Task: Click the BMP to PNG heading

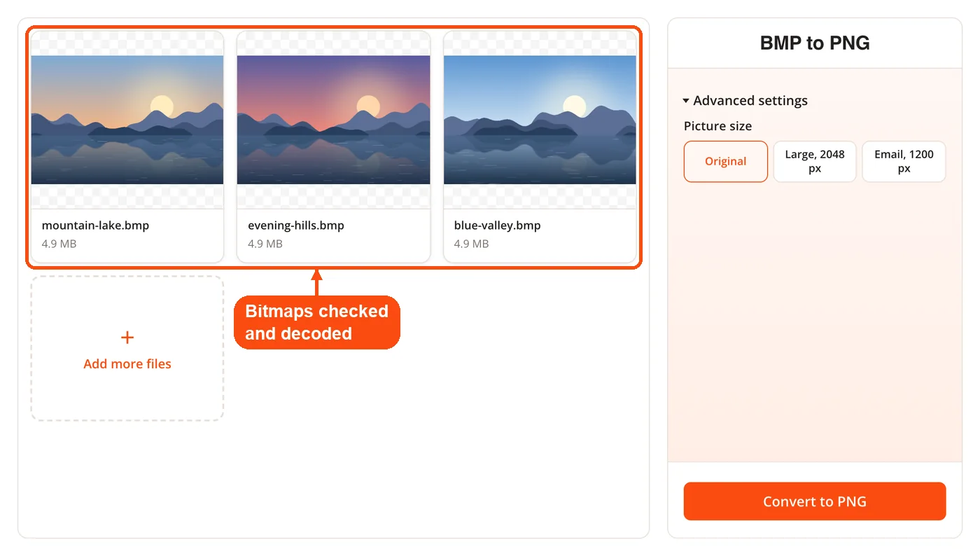Action: coord(815,43)
